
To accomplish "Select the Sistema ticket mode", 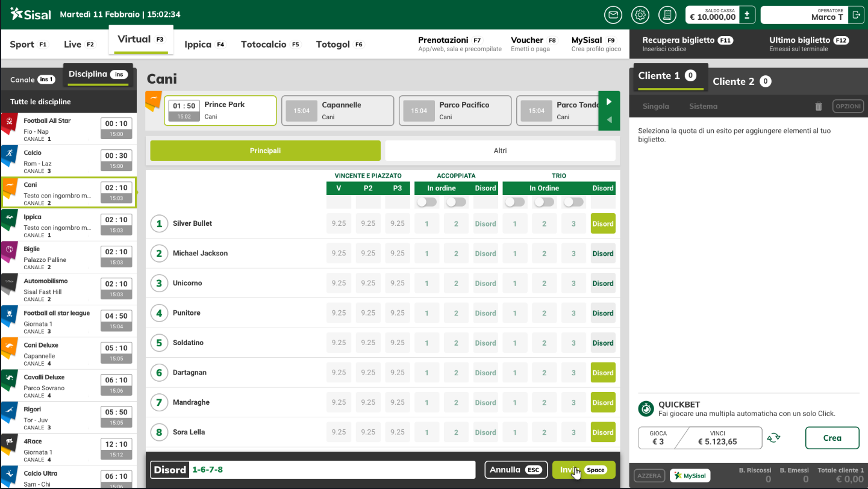I will point(704,107).
